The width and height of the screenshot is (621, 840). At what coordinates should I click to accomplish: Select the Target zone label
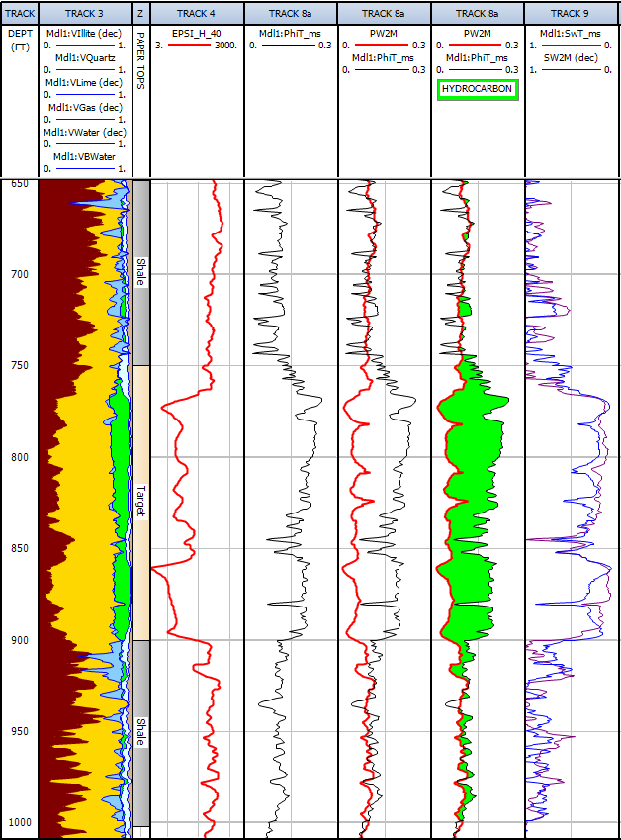click(x=140, y=501)
